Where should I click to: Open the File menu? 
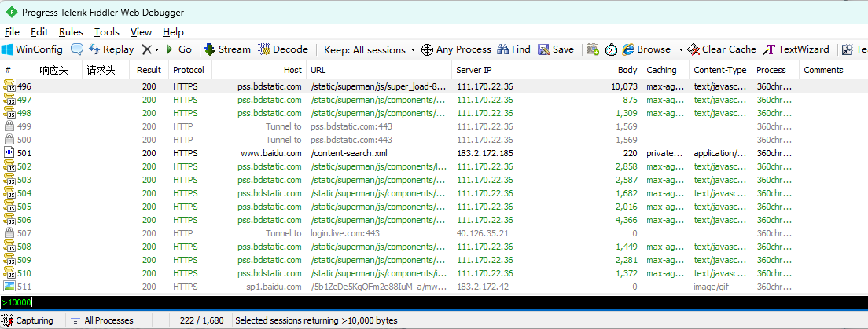tap(12, 32)
